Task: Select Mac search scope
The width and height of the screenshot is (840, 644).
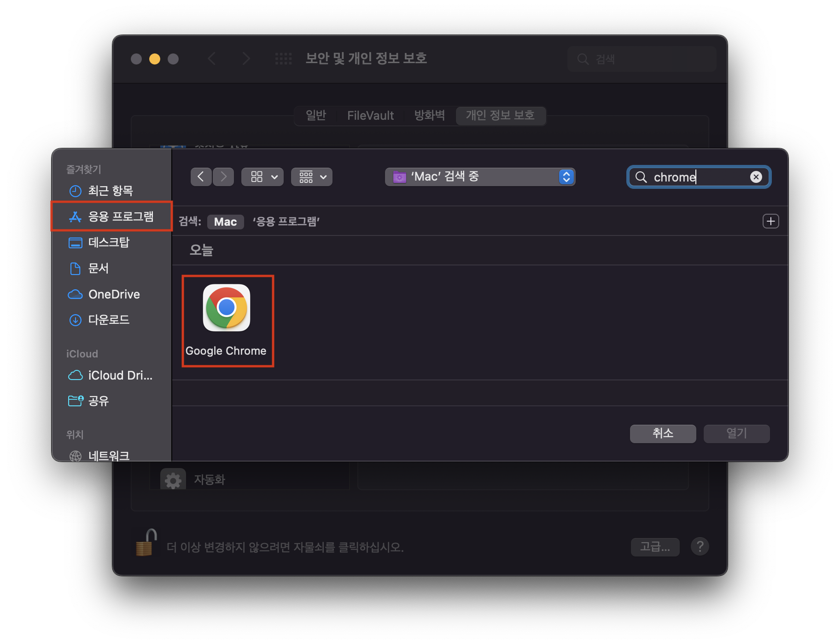Action: (x=225, y=222)
